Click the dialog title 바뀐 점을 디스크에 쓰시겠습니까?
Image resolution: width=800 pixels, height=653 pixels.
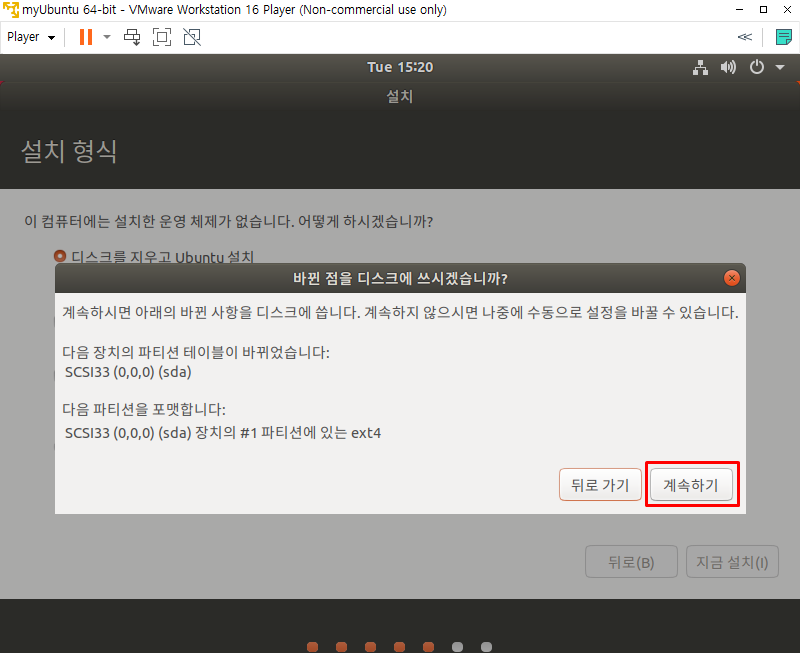401,278
